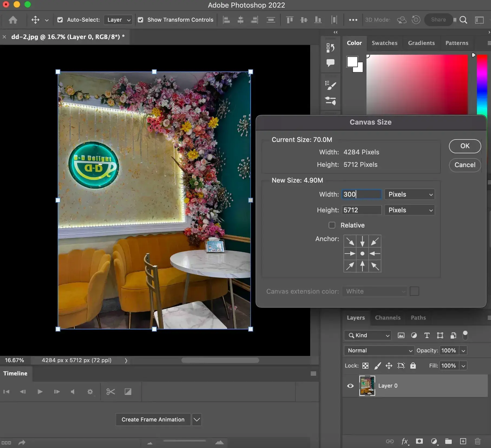Image resolution: width=491 pixels, height=448 pixels.
Task: Open the Kind filter dropdown
Action: [x=367, y=335]
